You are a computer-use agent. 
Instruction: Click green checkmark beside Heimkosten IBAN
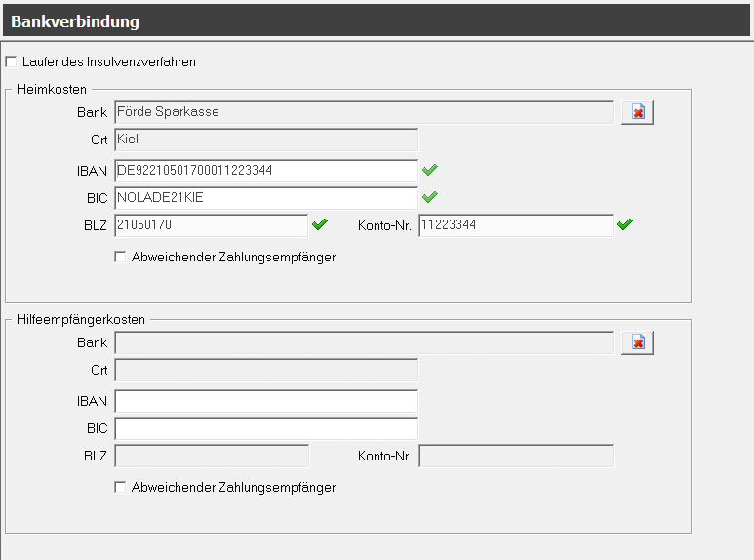point(430,170)
